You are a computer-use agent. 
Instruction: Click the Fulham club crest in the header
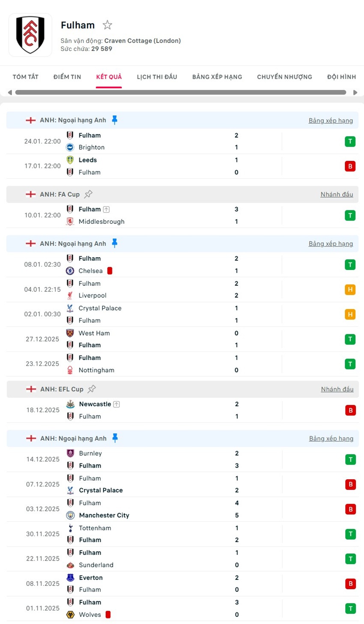click(30, 35)
